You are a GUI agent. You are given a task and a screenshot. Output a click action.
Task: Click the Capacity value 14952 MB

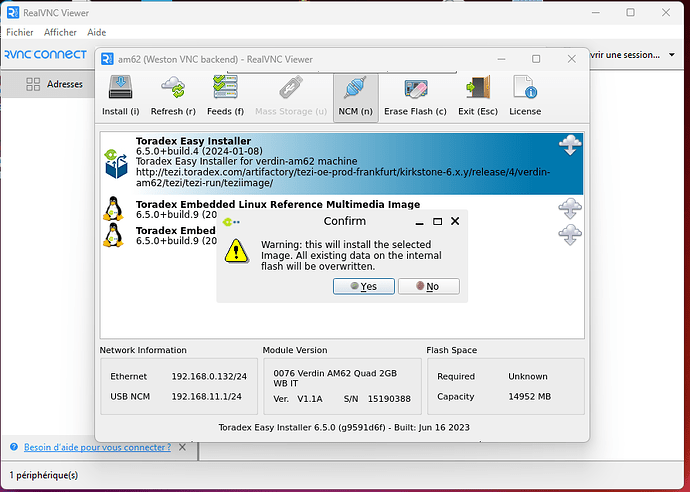click(x=529, y=397)
